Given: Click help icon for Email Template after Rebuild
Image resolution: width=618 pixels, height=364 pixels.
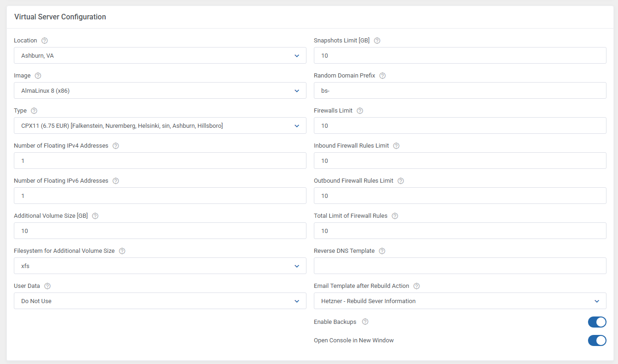Looking at the screenshot, I should click(x=417, y=286).
